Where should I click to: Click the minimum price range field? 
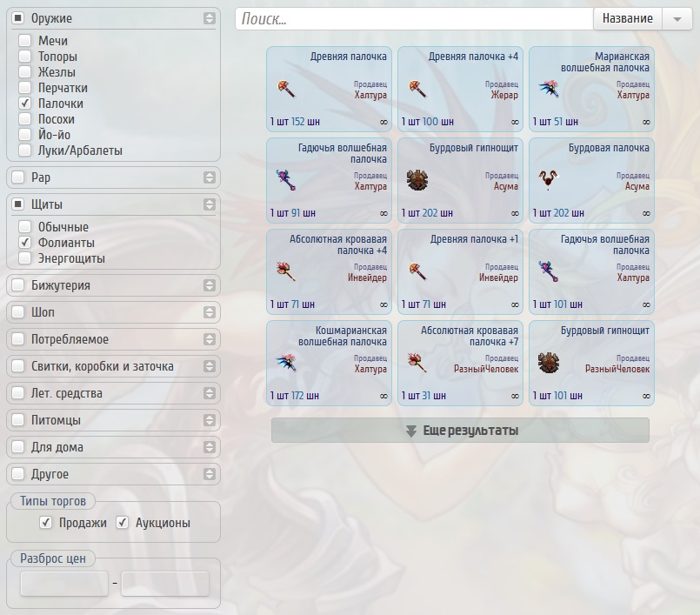tap(63, 584)
